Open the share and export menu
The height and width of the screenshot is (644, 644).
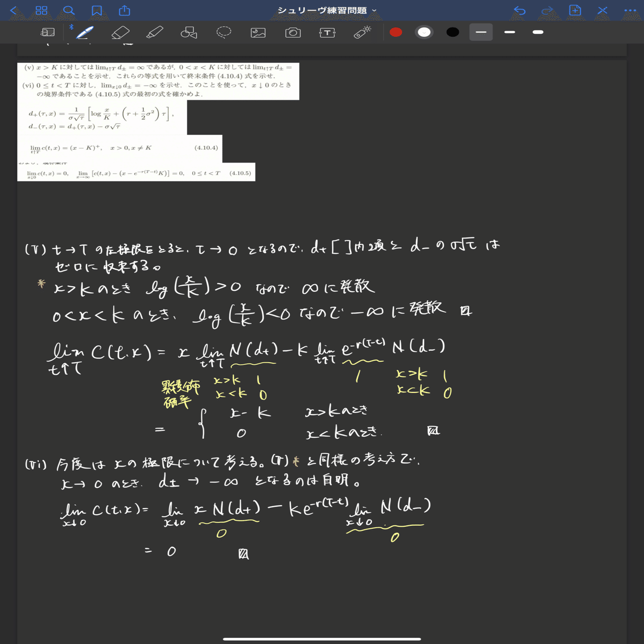[x=124, y=10]
